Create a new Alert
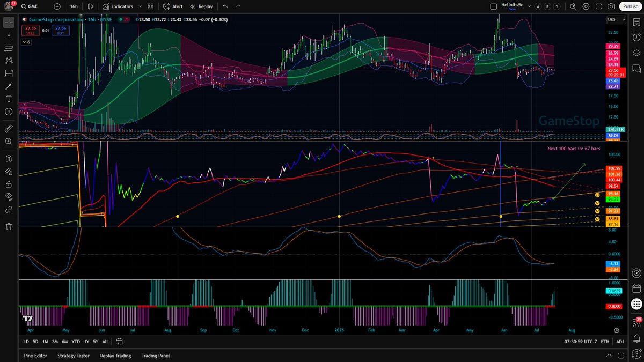 pos(173,6)
